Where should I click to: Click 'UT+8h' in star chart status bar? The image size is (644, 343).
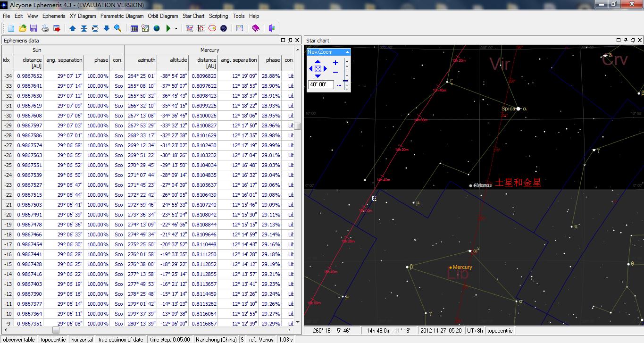475,331
